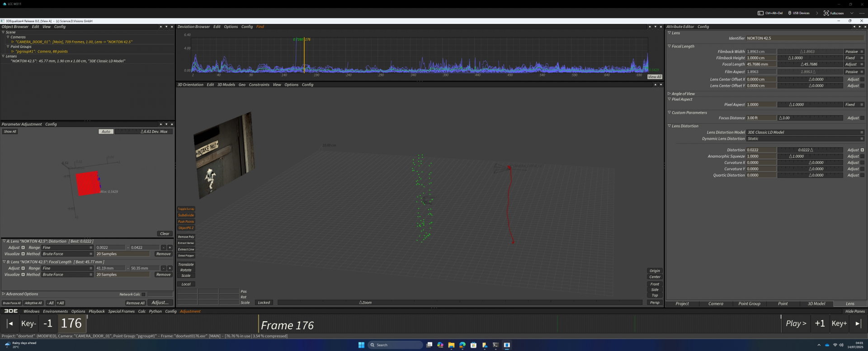Click the Remove All button
868x351 pixels.
135,303
